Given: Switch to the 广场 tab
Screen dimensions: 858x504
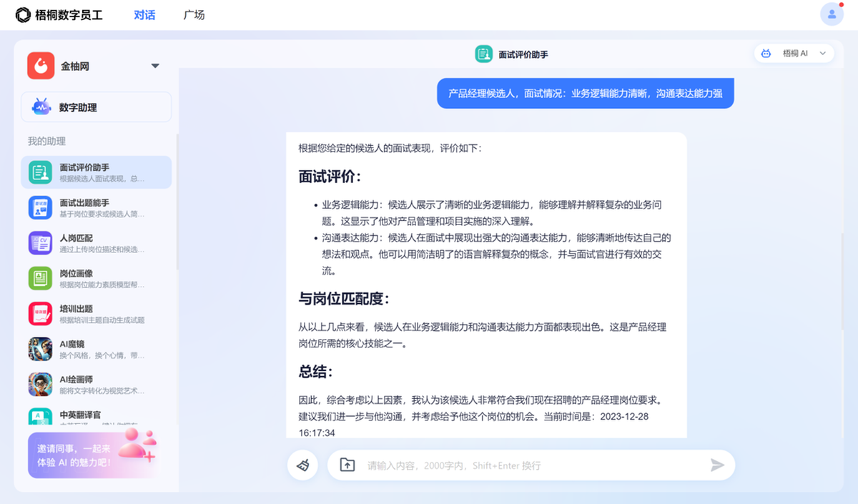Looking at the screenshot, I should pyautogui.click(x=194, y=15).
